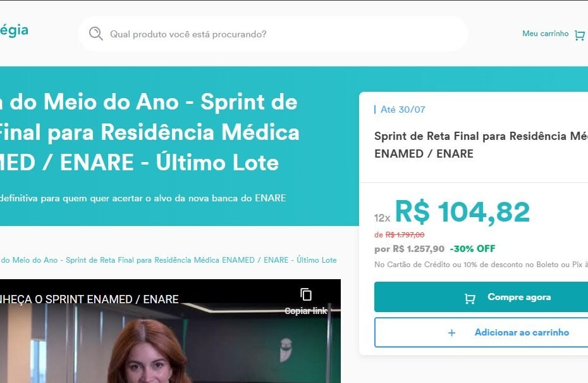
Task: Click the plus icon beside Adicionar ao carrinho
Action: (452, 333)
